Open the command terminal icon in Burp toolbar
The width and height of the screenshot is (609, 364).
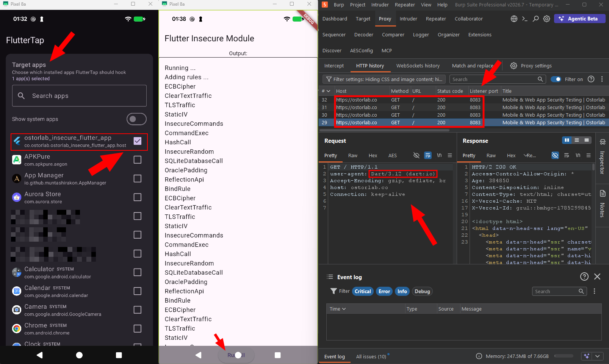[x=524, y=19]
